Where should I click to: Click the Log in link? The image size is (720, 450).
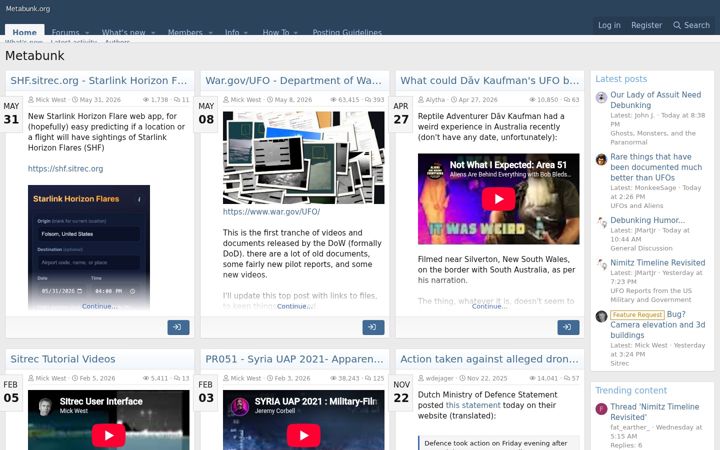[x=609, y=25]
